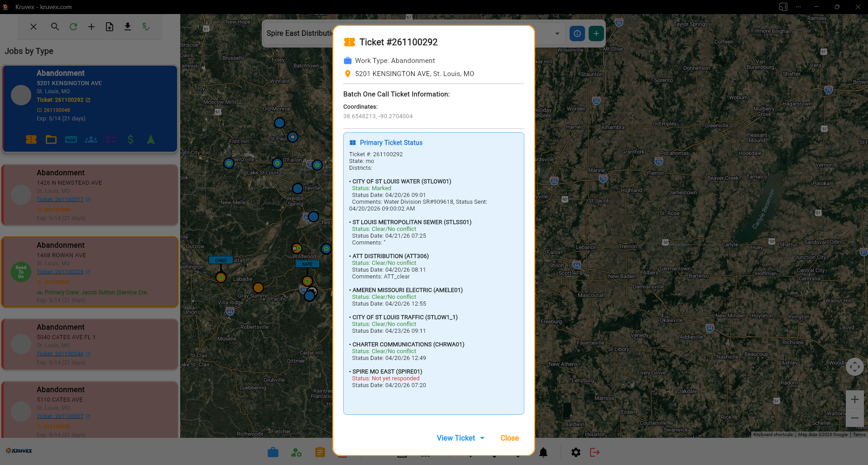868x465 pixels.
Task: Open external link icon beside Ticket 261100317
Action: pos(88,200)
